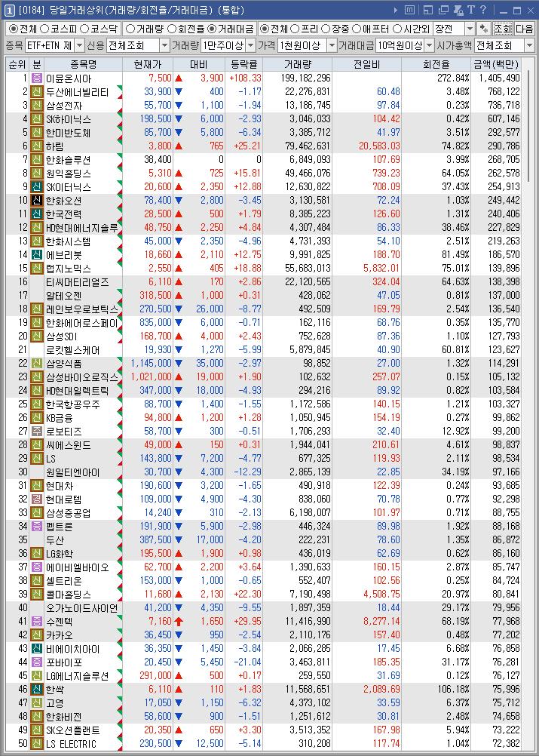Click the 증 badge beside 포바이포

tap(37, 662)
